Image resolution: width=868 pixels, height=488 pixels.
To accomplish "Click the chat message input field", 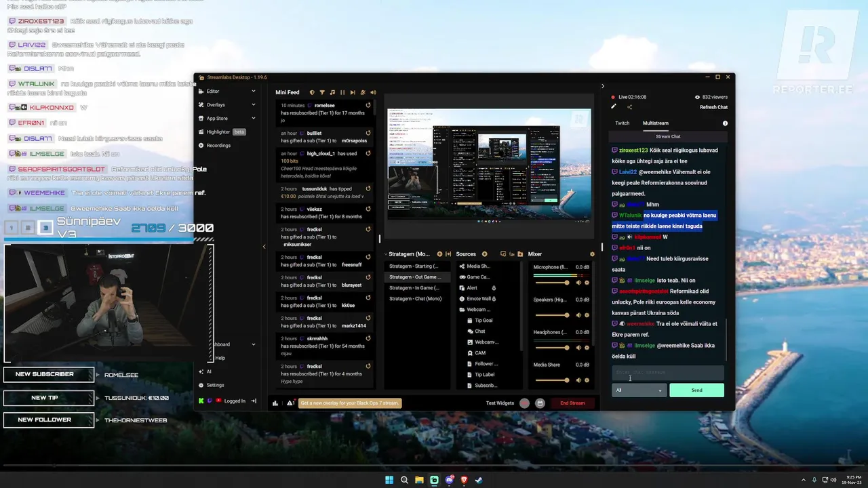I will [668, 373].
